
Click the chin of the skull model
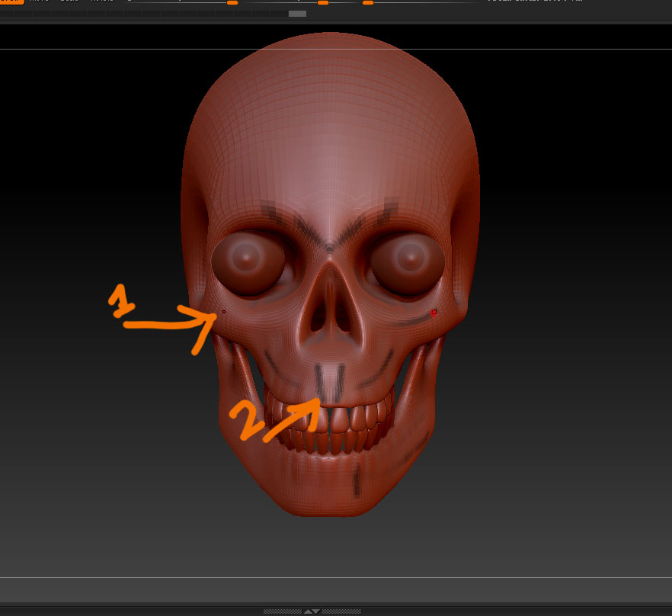pos(330,489)
